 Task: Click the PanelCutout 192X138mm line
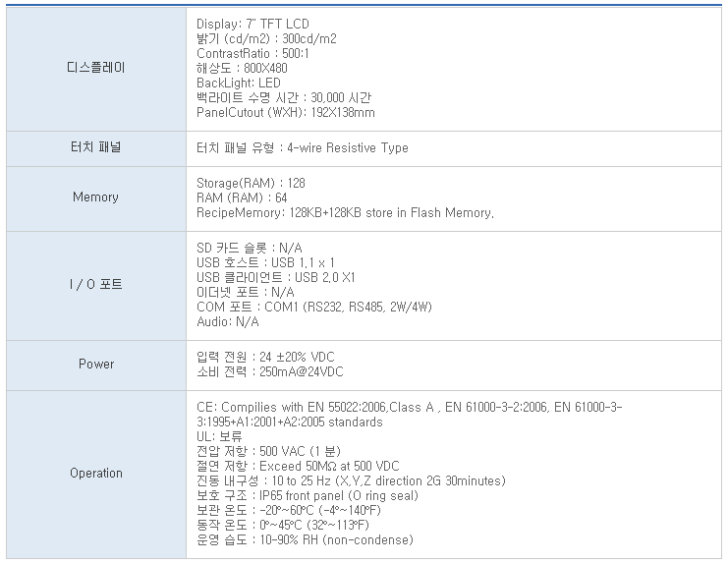pyautogui.click(x=286, y=112)
